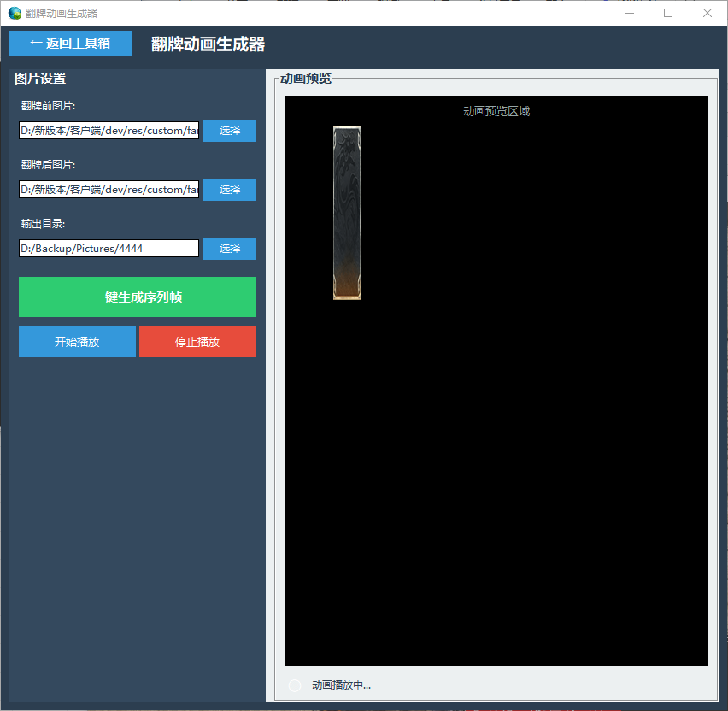Click 选择 next to 翻牌前图片 field

[x=229, y=131]
